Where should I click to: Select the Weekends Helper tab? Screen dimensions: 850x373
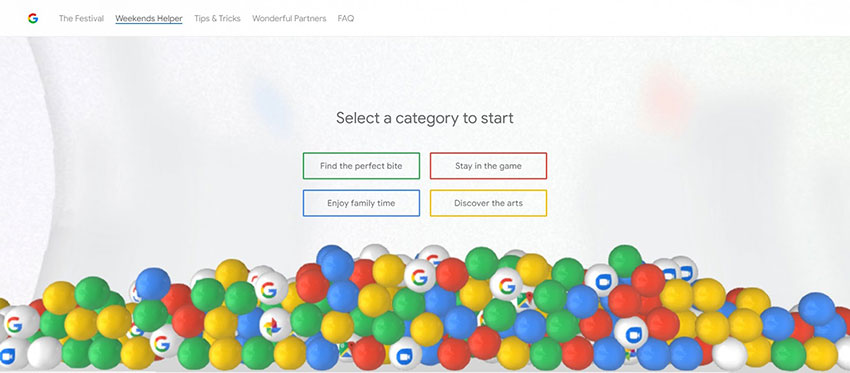[x=149, y=18]
